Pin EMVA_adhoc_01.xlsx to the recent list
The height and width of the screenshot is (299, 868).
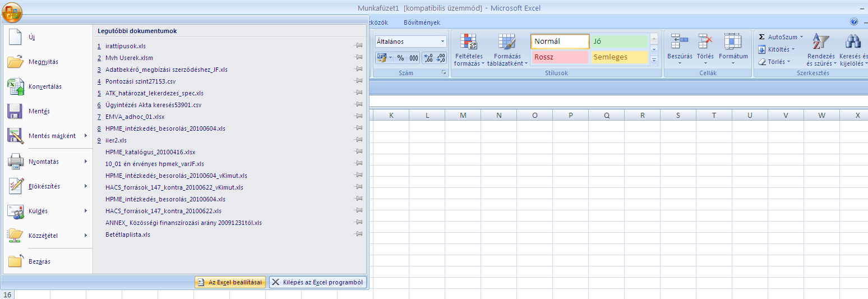pyautogui.click(x=359, y=117)
